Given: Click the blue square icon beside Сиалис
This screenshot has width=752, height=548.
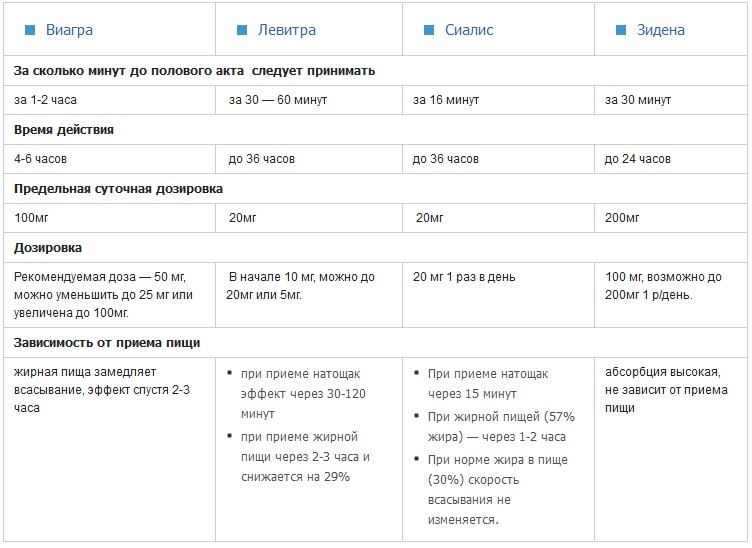Looking at the screenshot, I should 429,30.
